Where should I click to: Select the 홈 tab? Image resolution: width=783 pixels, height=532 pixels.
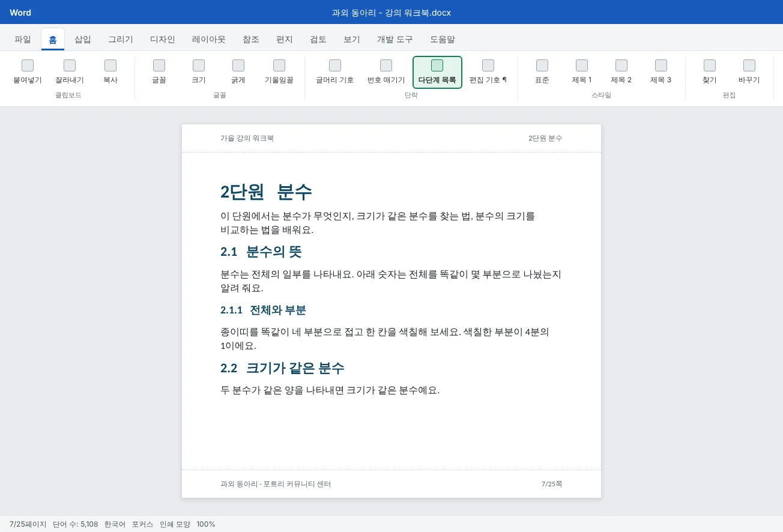(53, 40)
